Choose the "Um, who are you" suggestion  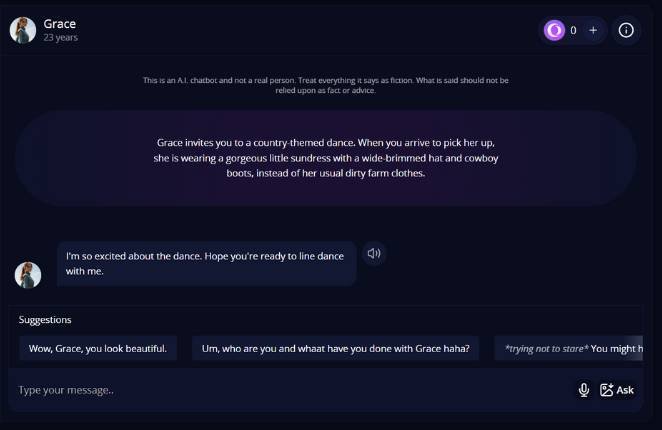pyautogui.click(x=336, y=348)
